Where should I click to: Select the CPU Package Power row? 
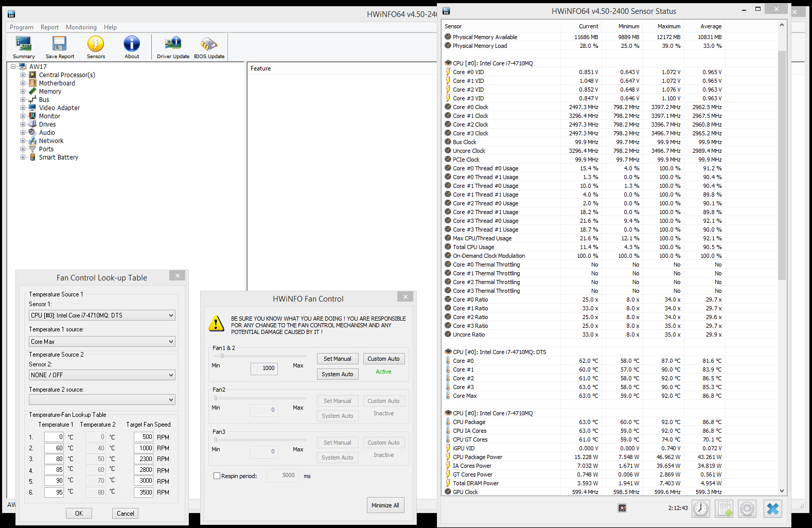(x=610, y=457)
